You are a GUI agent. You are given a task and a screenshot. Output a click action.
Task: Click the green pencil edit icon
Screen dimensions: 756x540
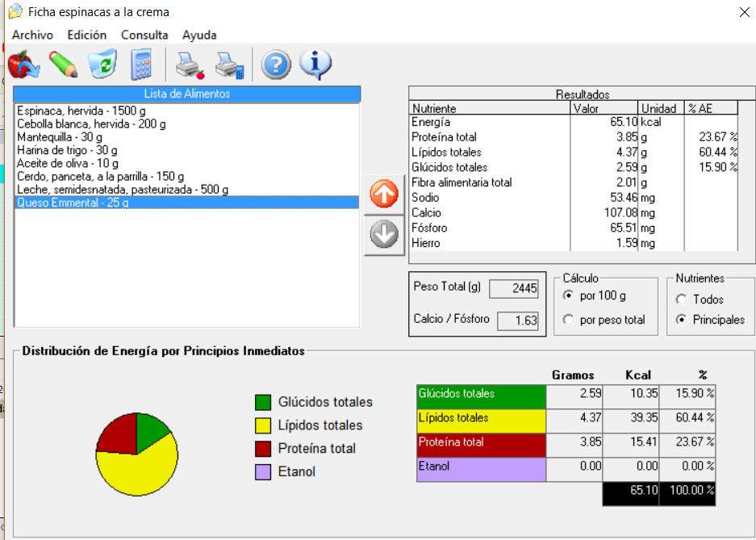coord(63,64)
